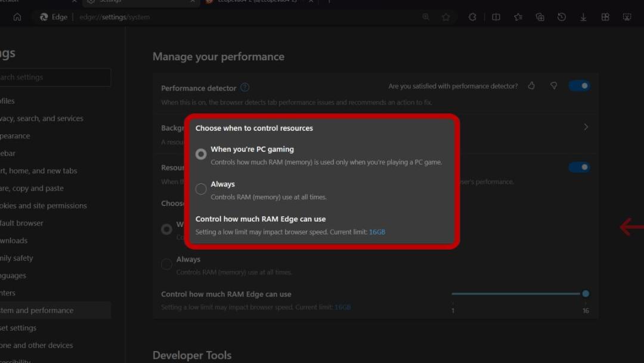Open the Downloads arrow icon
Image resolution: width=644 pixels, height=363 pixels.
coord(583,17)
